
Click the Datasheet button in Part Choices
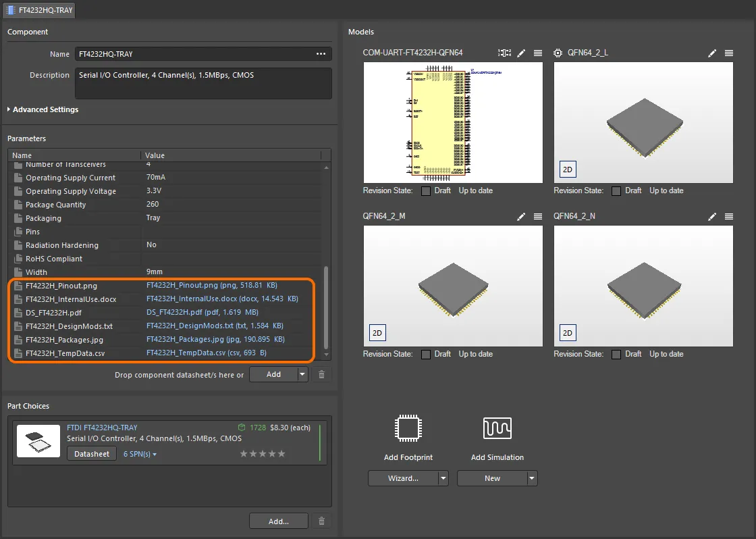coord(91,453)
